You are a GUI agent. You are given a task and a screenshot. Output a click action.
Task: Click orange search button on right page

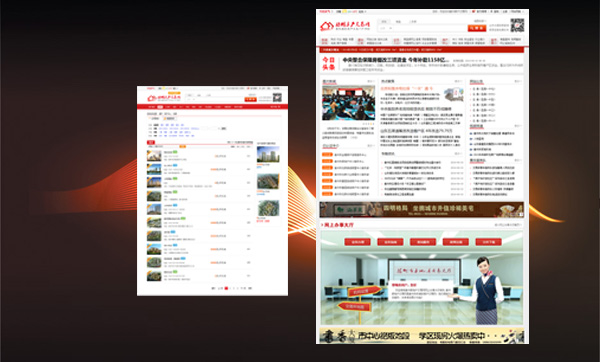477,28
